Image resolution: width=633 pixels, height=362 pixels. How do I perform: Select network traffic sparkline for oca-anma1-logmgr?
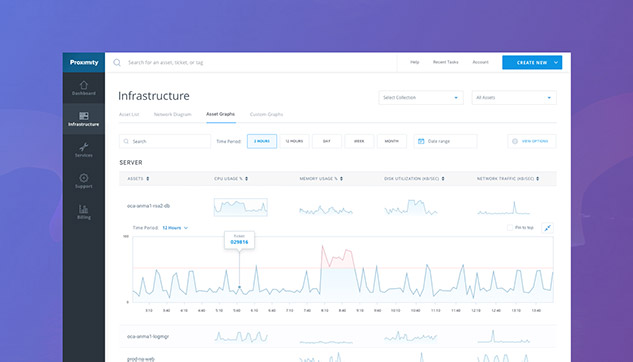pos(503,337)
